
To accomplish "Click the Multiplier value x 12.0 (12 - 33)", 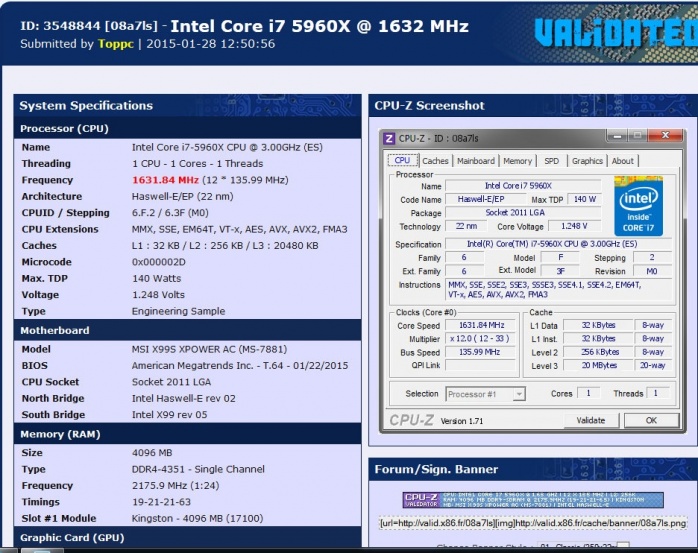I will point(482,339).
